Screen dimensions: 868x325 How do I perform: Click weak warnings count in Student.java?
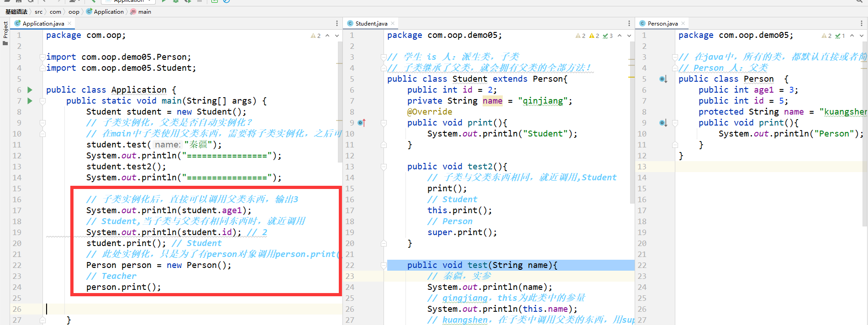pyautogui.click(x=580, y=36)
